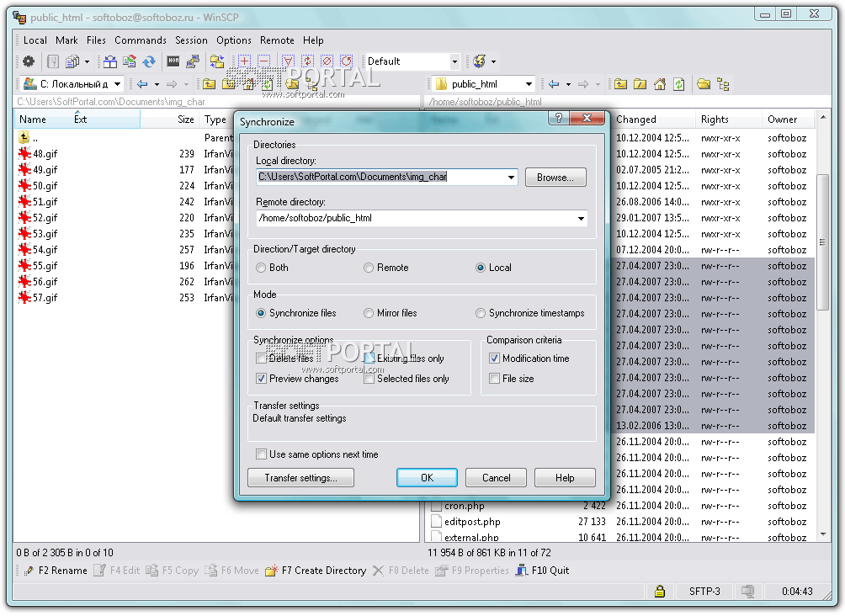Open the public_html remote directory dropdown
This screenshot has width=845, height=616.
[x=529, y=84]
